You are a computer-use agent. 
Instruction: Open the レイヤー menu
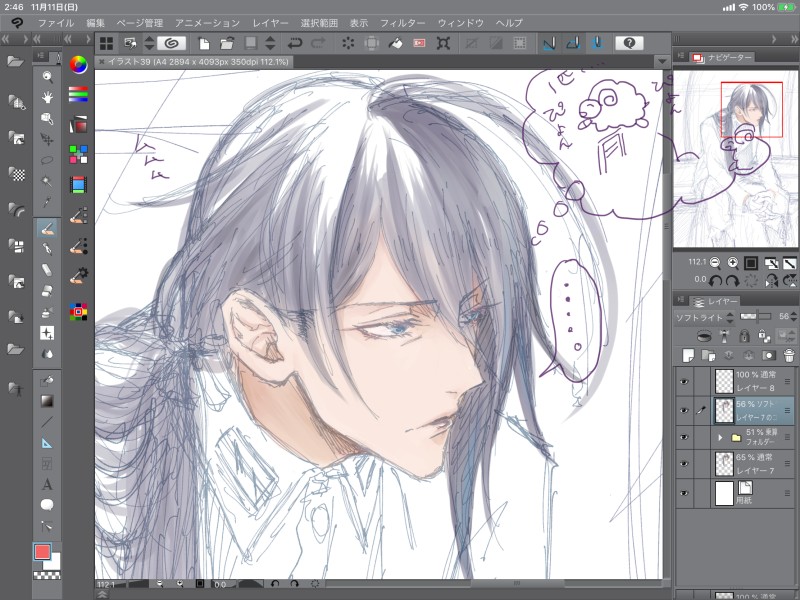click(x=270, y=23)
